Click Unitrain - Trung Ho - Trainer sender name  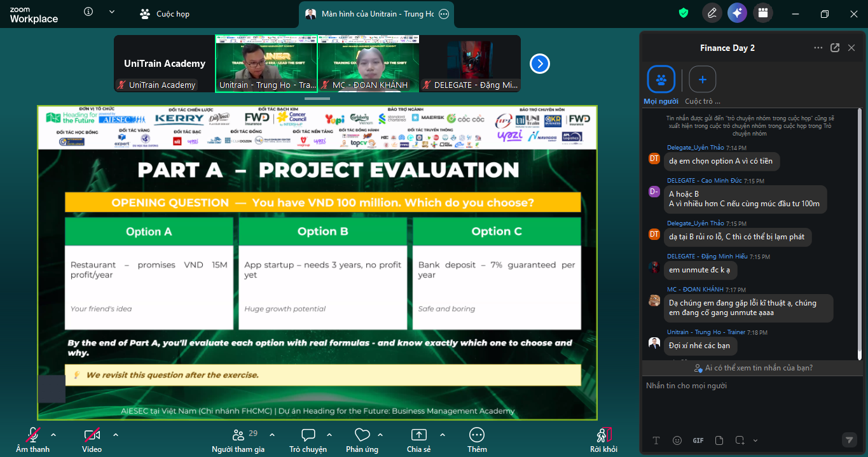pos(706,332)
